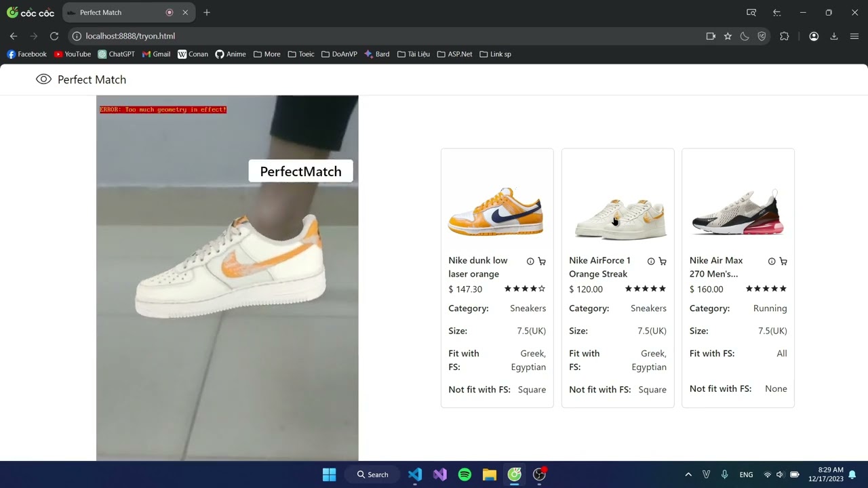
Task: Click the red ERROR geometry message
Action: tap(163, 109)
